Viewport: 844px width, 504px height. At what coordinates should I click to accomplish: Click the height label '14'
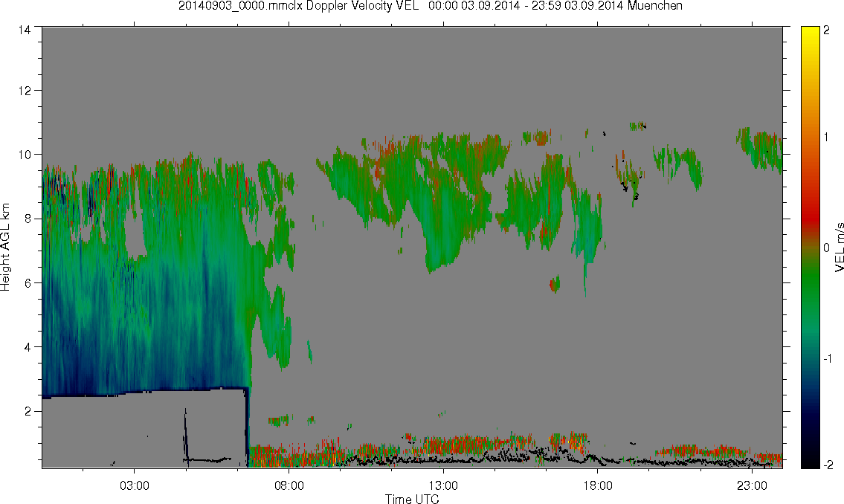click(x=25, y=30)
